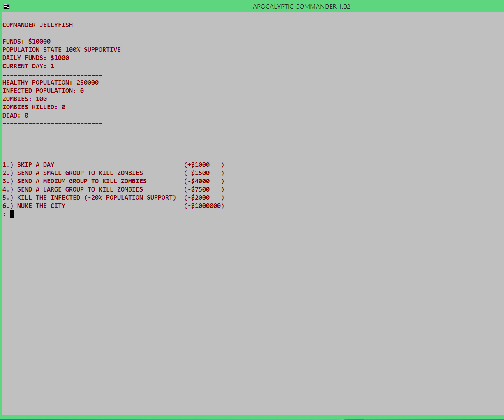Click the ZOMBIES KILLED: 0 line
Viewport: 504px width, 420px height.
click(34, 107)
